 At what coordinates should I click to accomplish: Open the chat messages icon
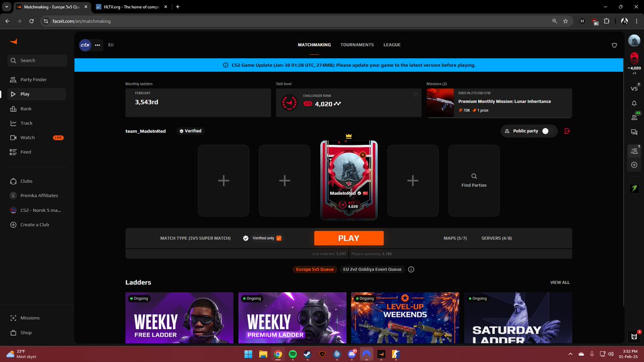tap(634, 132)
